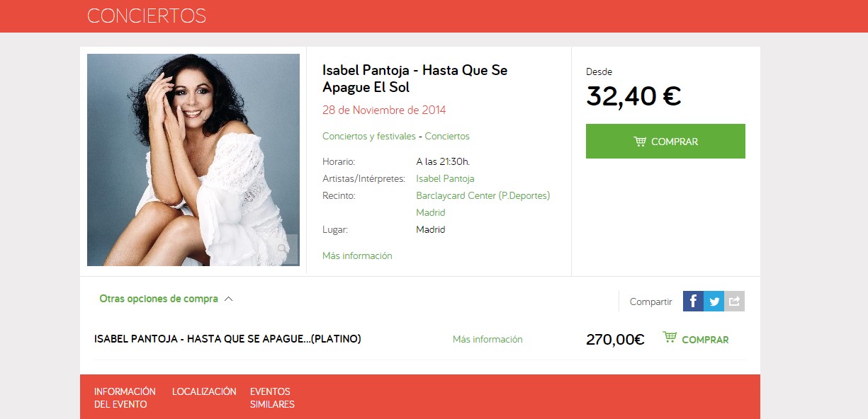The image size is (868, 419).
Task: Open the Barclaycard Center (P.Deportes) venue link
Action: point(483,195)
